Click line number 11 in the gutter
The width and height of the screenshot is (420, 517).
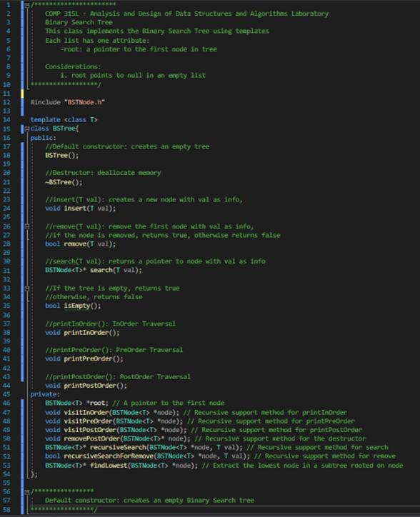(x=6, y=94)
